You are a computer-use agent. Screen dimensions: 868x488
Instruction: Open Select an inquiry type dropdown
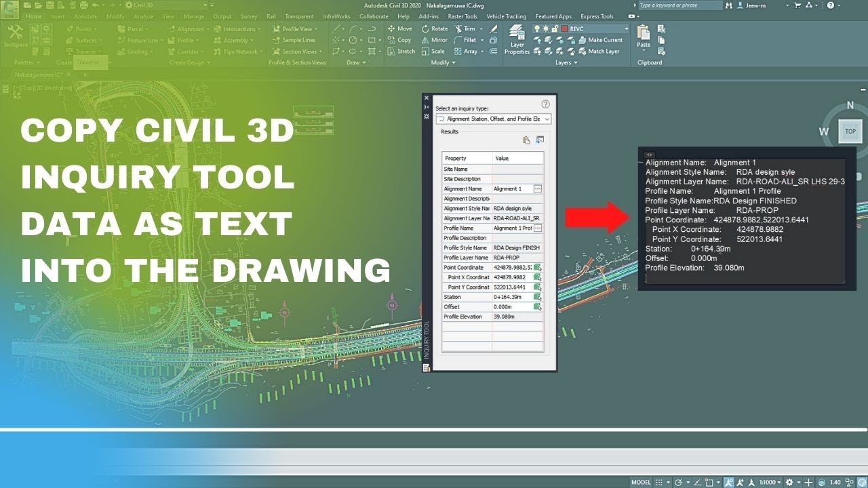[493, 119]
